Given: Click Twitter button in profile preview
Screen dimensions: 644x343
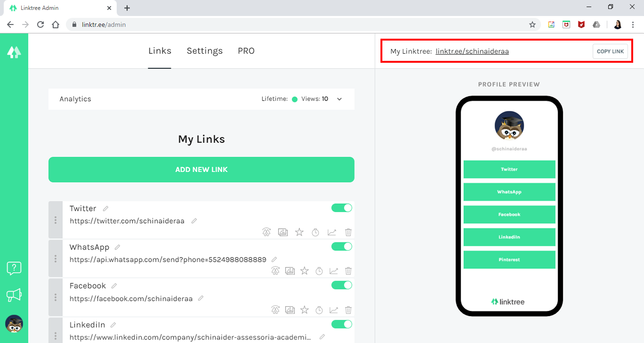Looking at the screenshot, I should [x=509, y=169].
